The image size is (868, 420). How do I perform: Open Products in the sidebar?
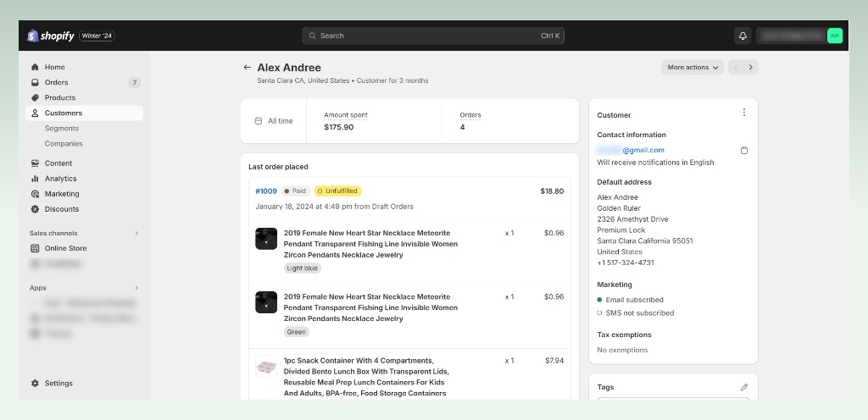pyautogui.click(x=84, y=98)
